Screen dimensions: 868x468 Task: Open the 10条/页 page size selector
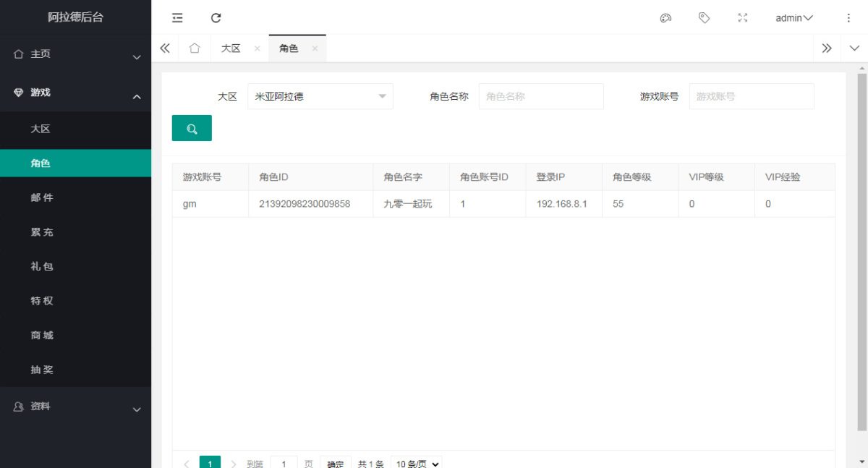[417, 464]
